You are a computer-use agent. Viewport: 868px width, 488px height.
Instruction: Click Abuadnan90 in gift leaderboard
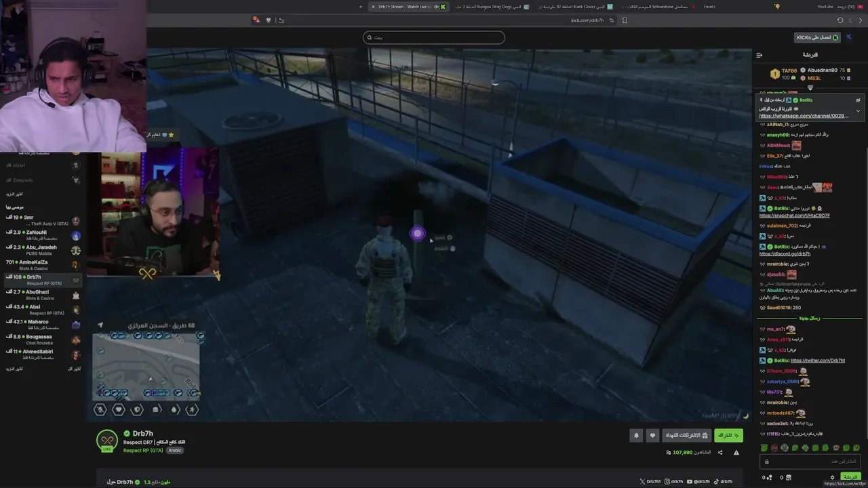822,70
